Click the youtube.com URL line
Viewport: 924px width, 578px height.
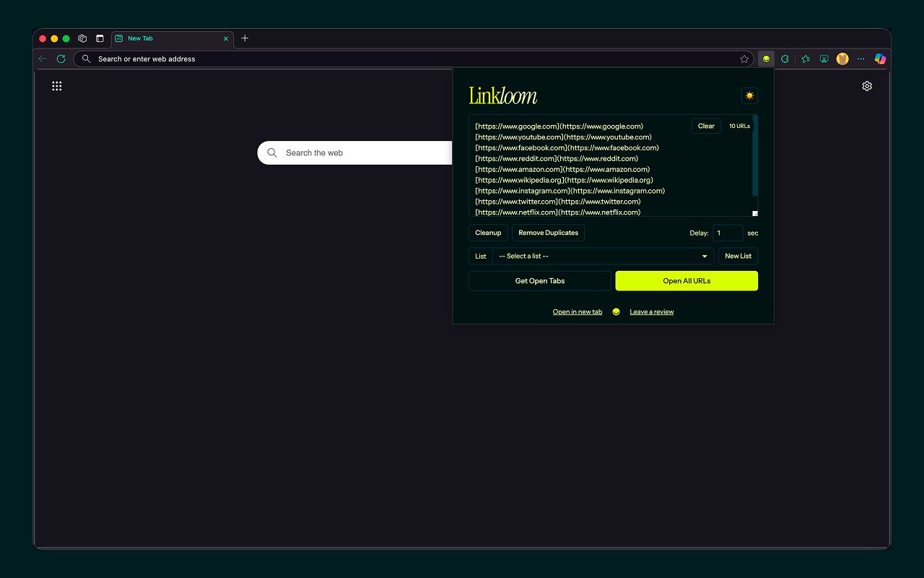(564, 137)
